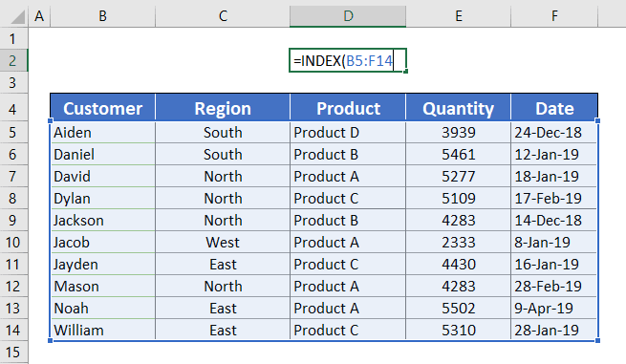Screen dimensions: 626x364
Task: Select column C header
Action: coord(223,16)
